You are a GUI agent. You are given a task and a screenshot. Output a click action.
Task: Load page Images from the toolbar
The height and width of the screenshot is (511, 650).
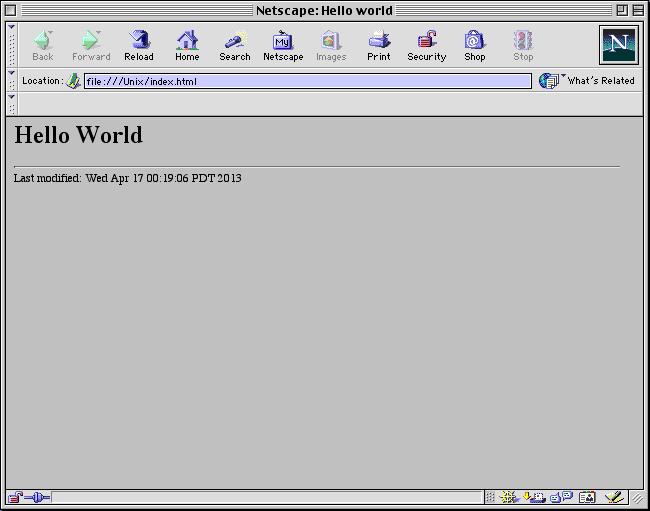[x=331, y=46]
